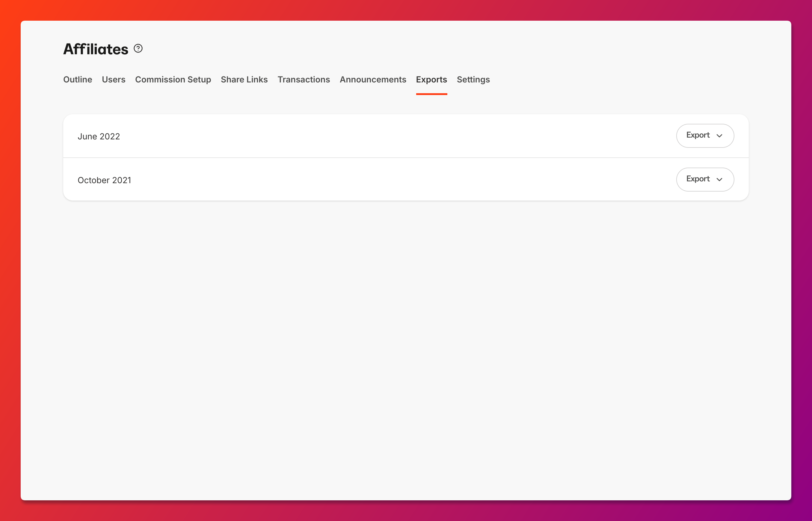Select the Share Links tab

[244, 79]
